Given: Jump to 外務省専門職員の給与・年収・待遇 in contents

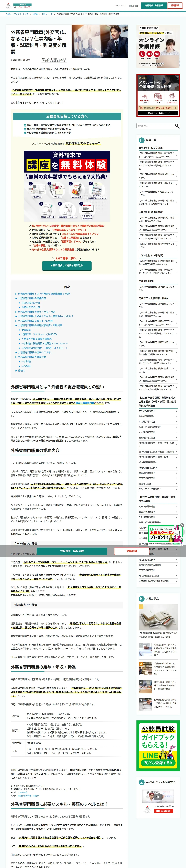Looking at the screenshot, I should click(37, 312).
